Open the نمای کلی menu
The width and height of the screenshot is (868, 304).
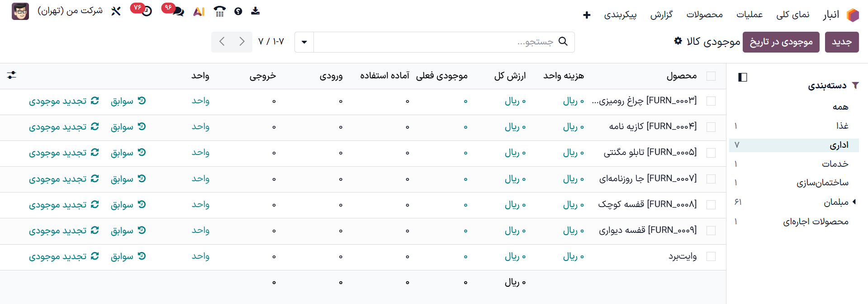(793, 14)
